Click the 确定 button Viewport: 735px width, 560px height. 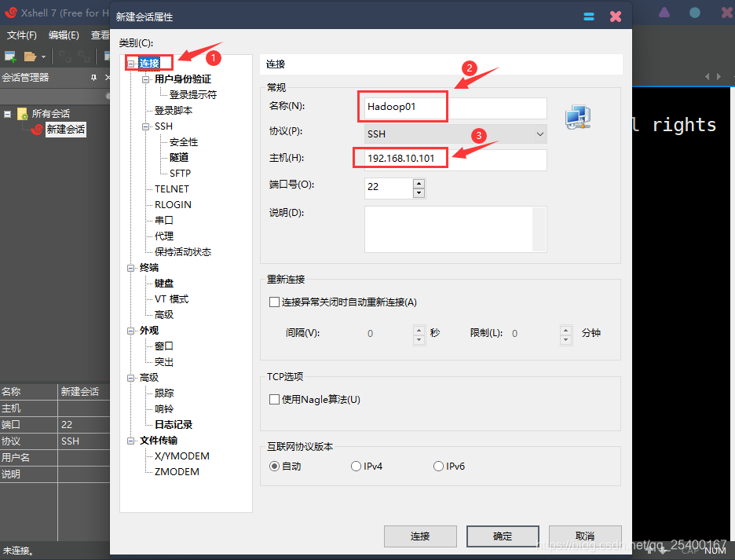click(x=503, y=536)
